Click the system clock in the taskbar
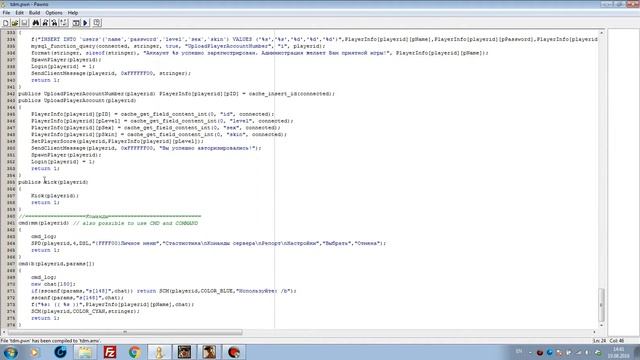Viewport: 640px width, 360px height. coord(619,353)
